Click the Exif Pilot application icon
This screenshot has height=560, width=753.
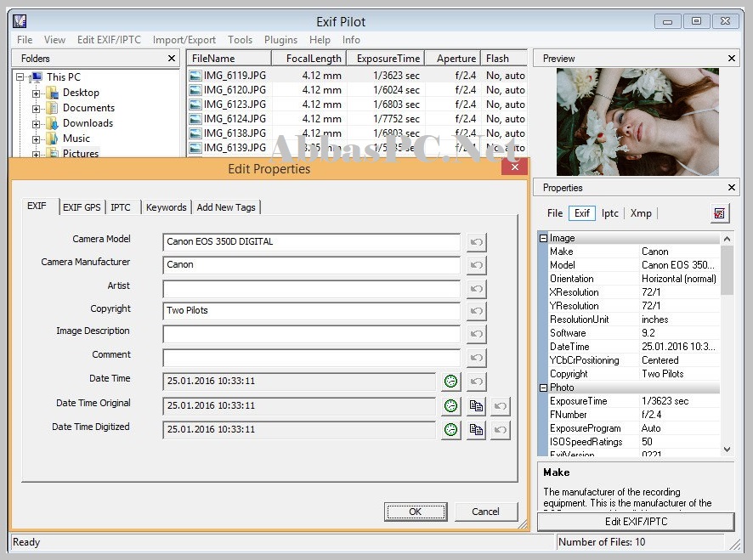coord(20,21)
